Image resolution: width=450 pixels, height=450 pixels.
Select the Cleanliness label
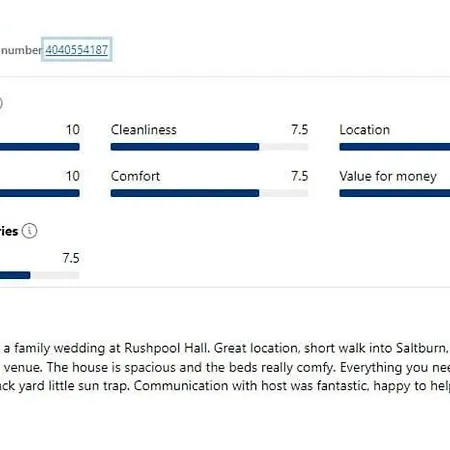tap(144, 130)
